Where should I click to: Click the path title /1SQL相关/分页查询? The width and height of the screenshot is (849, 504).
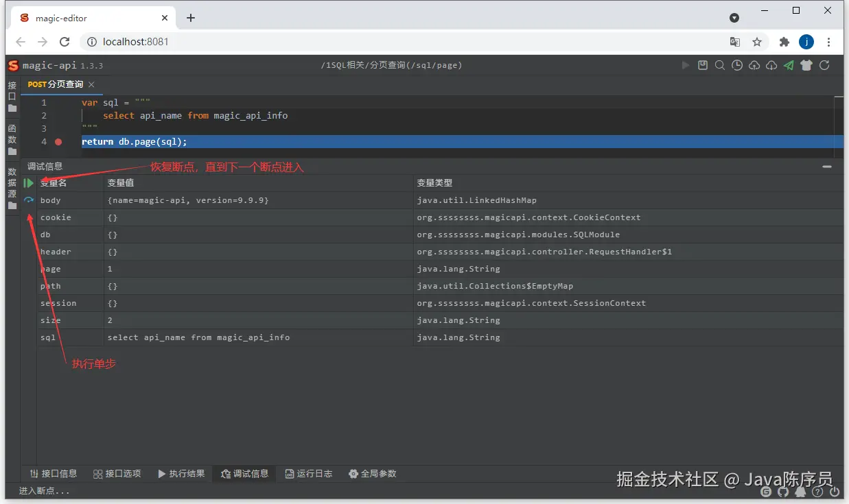391,66
